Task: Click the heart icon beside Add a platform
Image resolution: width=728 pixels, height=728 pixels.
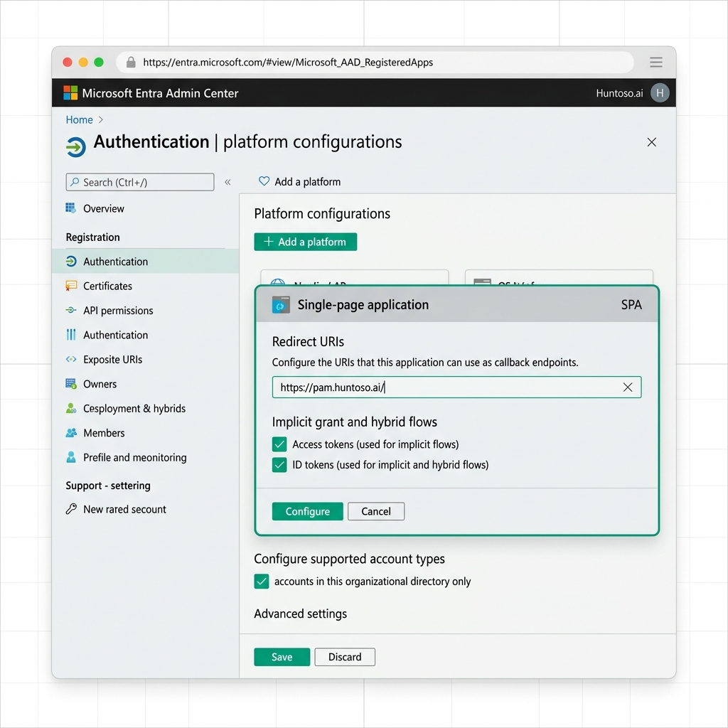Action: pyautogui.click(x=264, y=181)
